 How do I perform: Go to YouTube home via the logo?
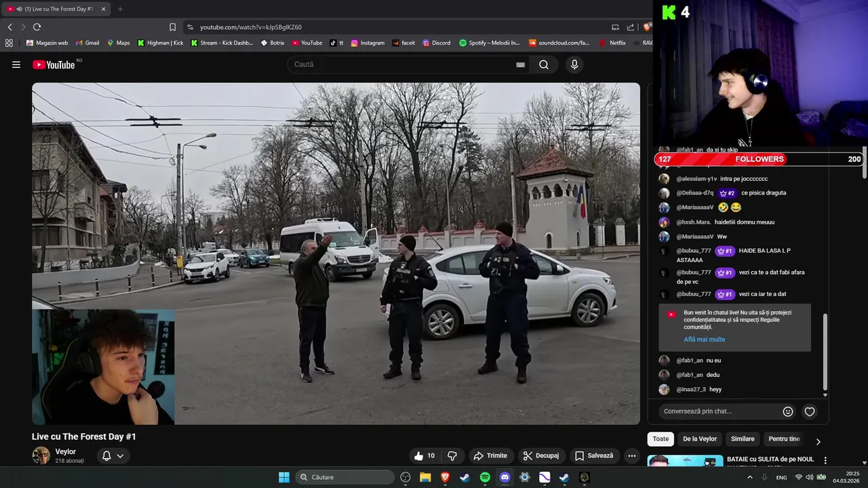54,64
